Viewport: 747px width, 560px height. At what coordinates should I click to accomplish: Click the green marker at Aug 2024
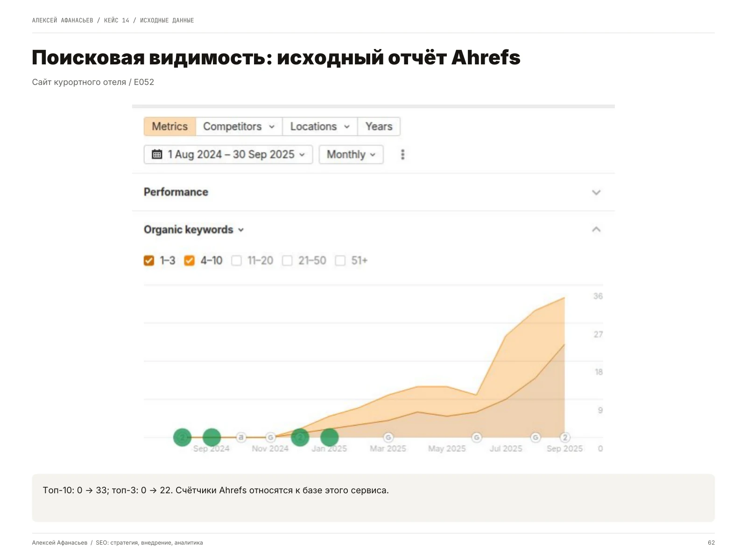coord(182,437)
